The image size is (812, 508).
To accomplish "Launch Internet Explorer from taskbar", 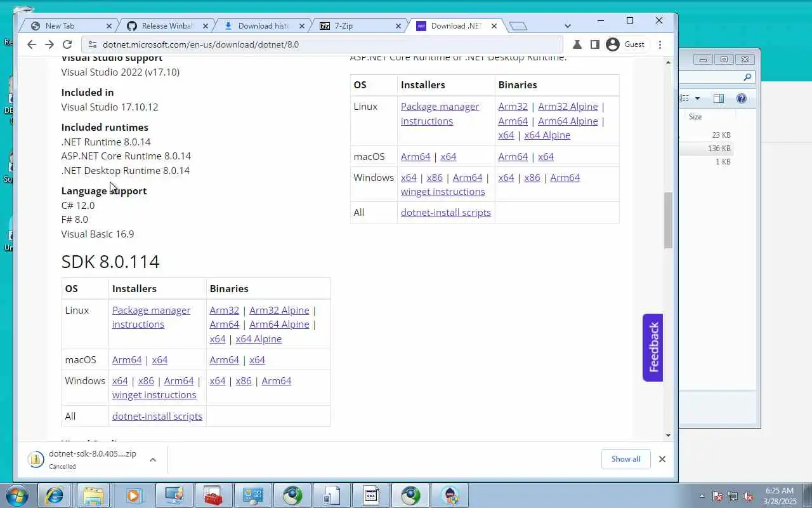I will click(55, 495).
